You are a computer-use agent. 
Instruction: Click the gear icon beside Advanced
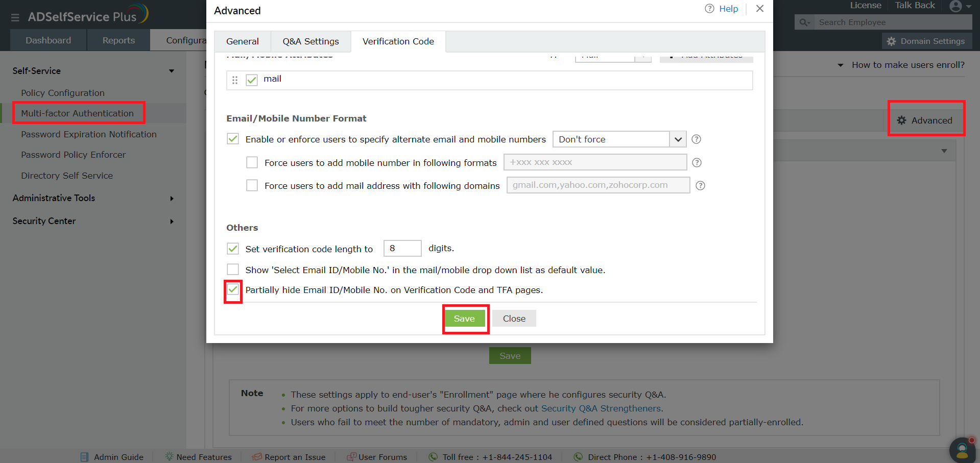(902, 120)
